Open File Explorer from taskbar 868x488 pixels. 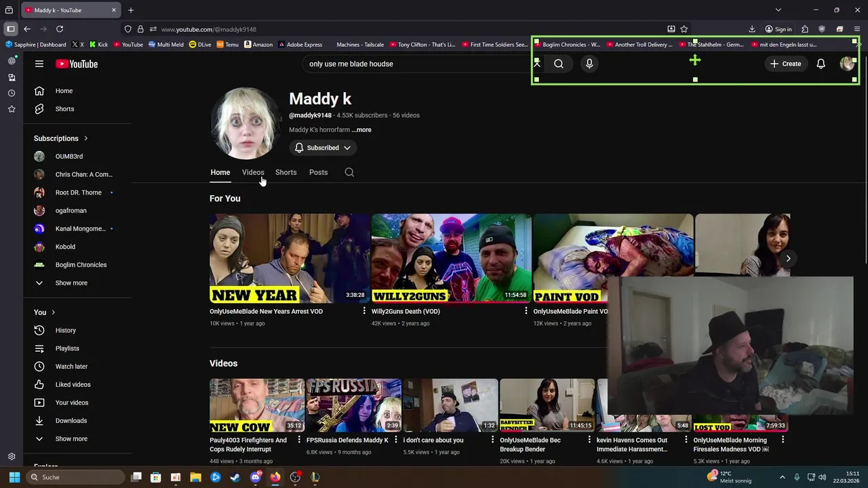(x=195, y=477)
